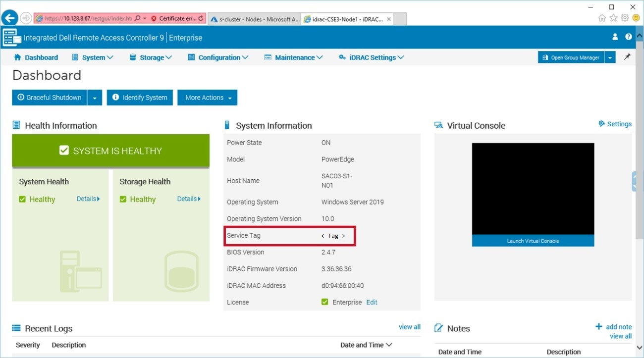
Task: Open Virtual Console Settings link
Action: tap(615, 124)
